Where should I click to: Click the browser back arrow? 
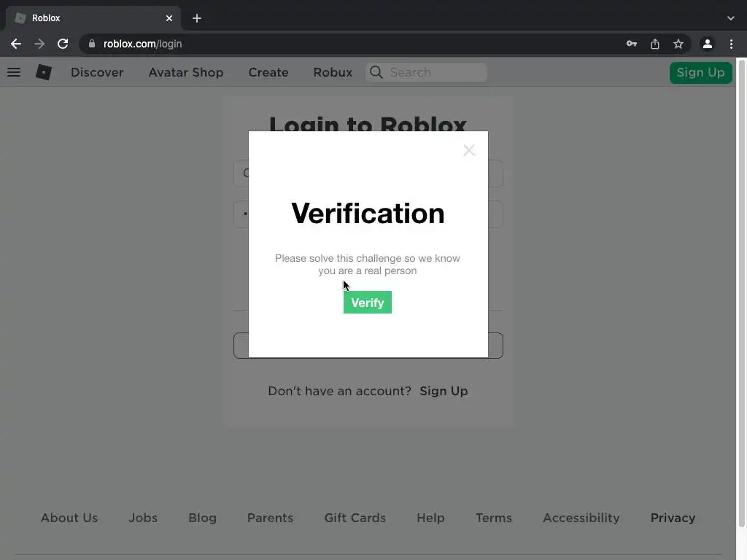tap(16, 44)
